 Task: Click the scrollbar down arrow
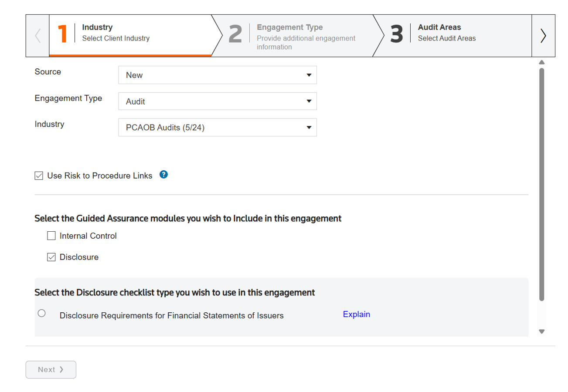[x=542, y=331]
